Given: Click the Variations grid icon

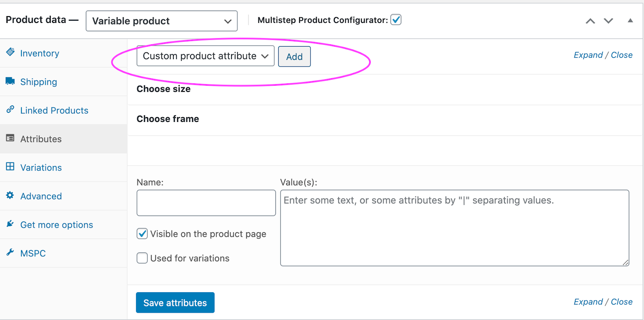Looking at the screenshot, I should coord(10,167).
